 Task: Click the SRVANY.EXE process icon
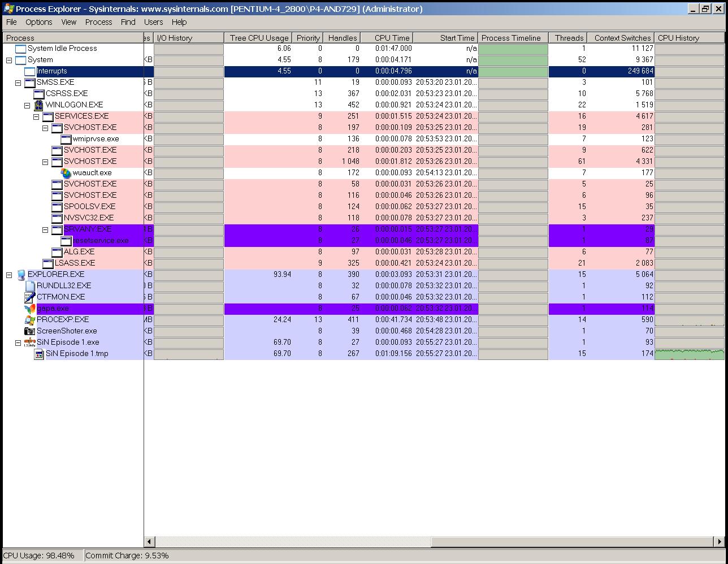57,229
